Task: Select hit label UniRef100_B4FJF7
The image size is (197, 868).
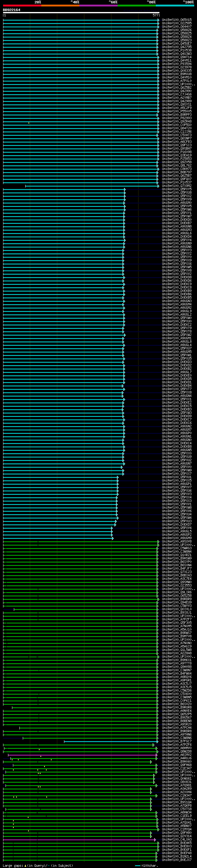Action: click(x=176, y=569)
